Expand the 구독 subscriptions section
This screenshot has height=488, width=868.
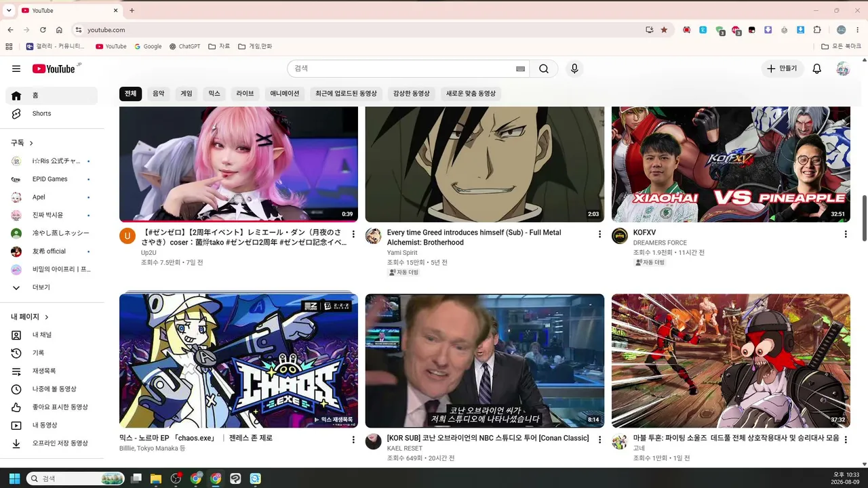[22, 143]
